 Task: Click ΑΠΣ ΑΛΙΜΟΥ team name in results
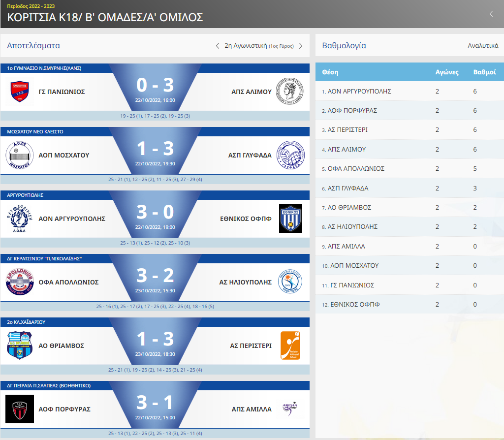252,92
